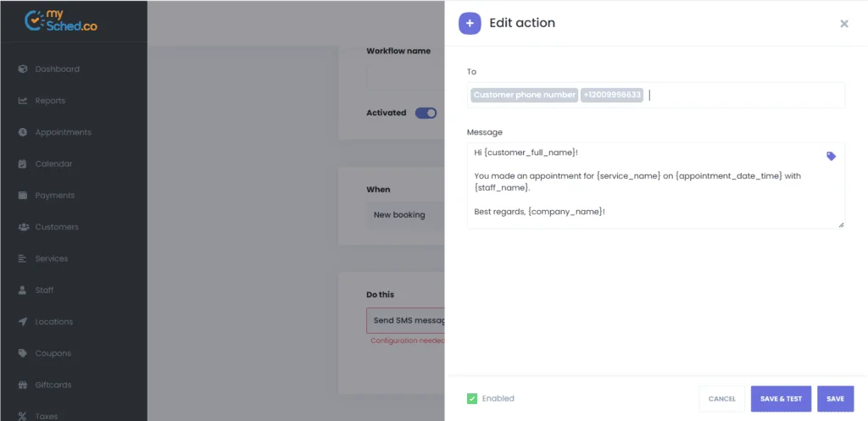Image resolution: width=868 pixels, height=421 pixels.
Task: Click the mySched.co logo
Action: click(x=61, y=21)
